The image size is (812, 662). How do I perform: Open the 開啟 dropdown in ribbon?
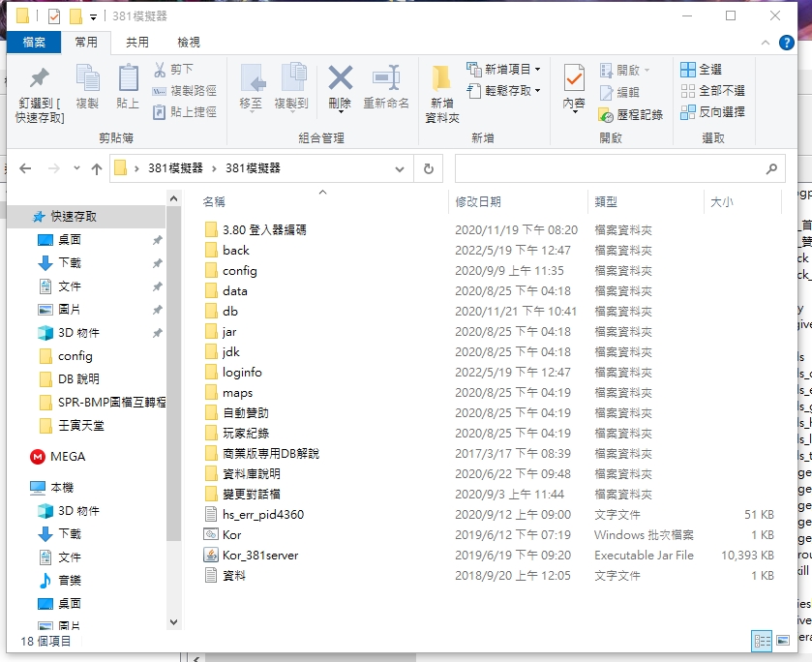[x=647, y=70]
